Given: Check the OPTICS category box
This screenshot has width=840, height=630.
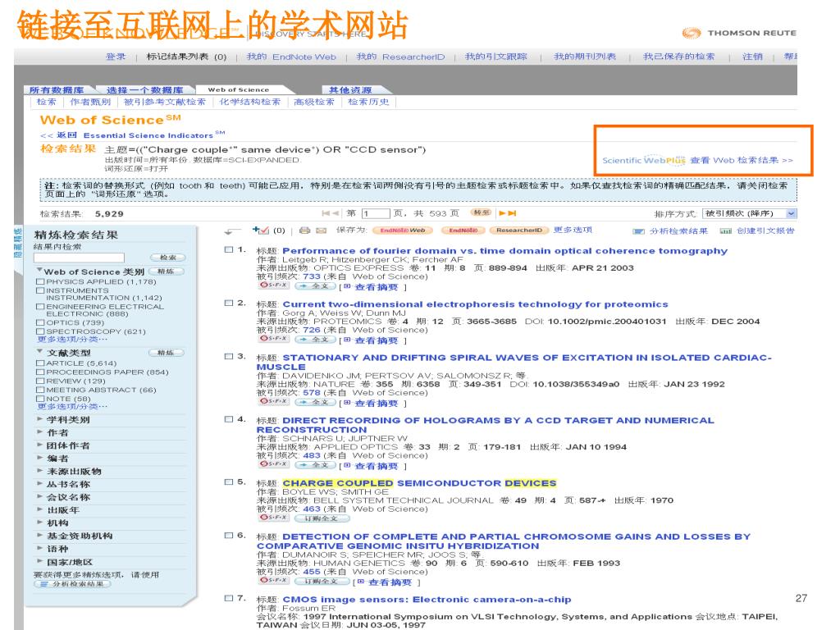Looking at the screenshot, I should (39, 322).
